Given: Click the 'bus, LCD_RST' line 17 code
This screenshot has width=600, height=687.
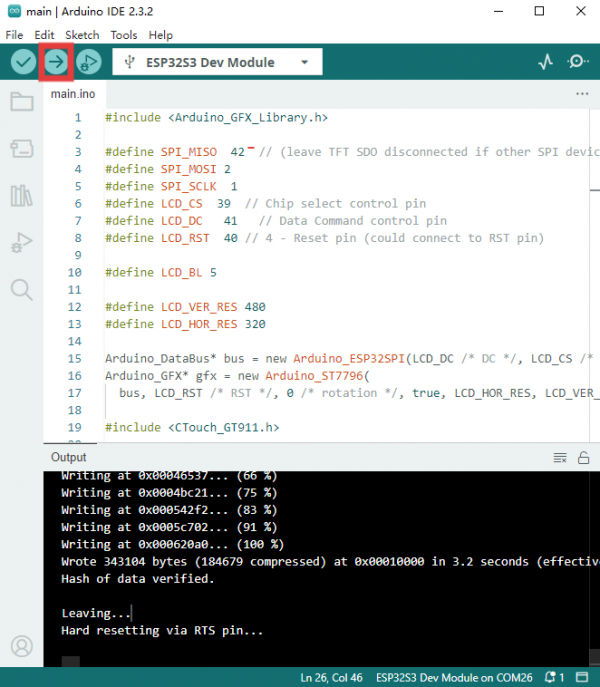Looking at the screenshot, I should (x=359, y=393).
